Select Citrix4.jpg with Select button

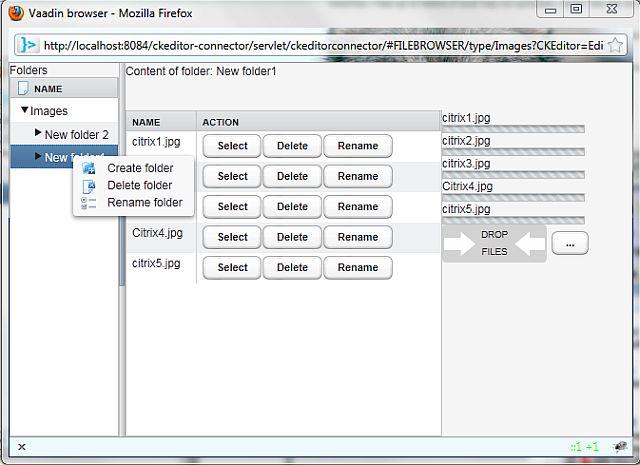coord(232,237)
